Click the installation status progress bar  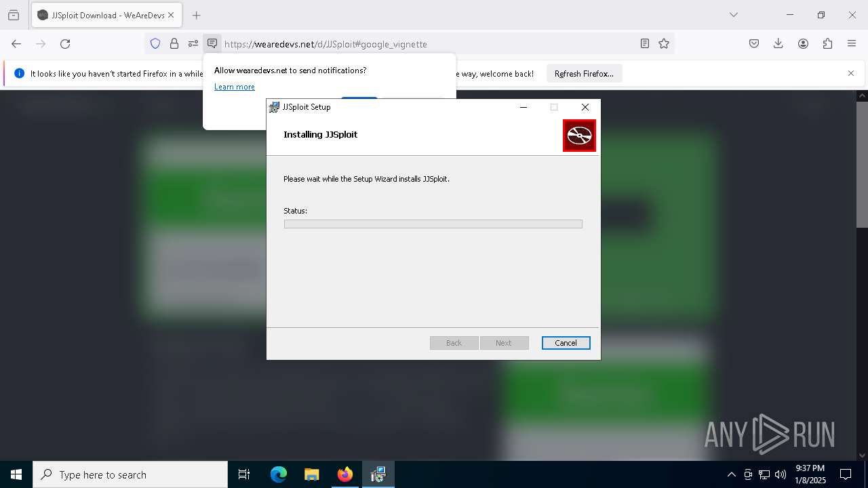click(x=433, y=224)
